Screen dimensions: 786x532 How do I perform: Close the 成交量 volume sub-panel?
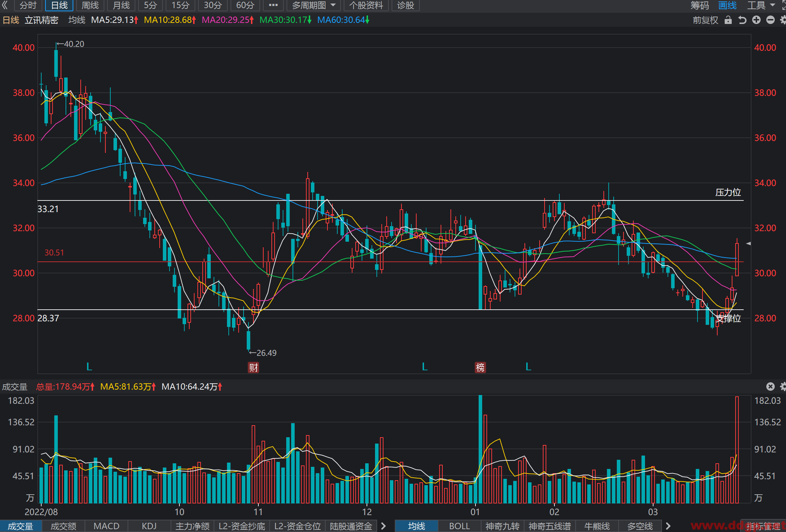click(x=770, y=386)
